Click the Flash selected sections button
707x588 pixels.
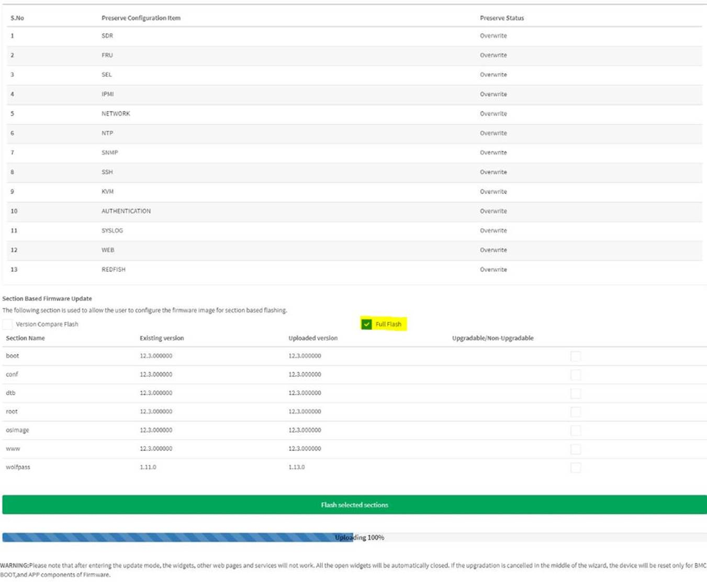(x=354, y=505)
